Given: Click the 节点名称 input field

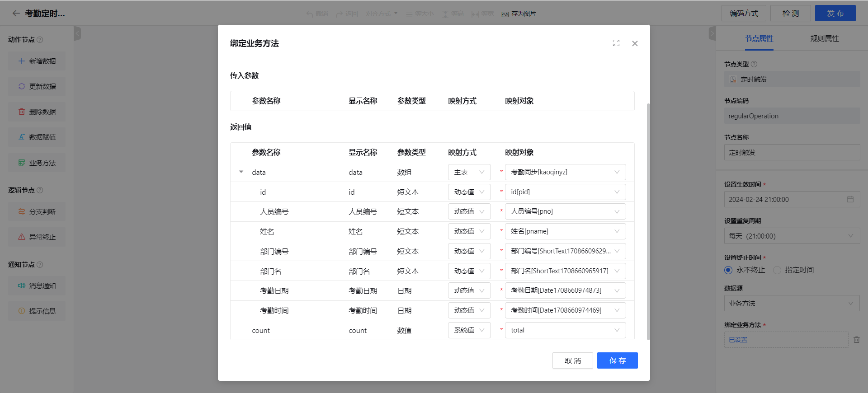Looking at the screenshot, I should pyautogui.click(x=792, y=152).
